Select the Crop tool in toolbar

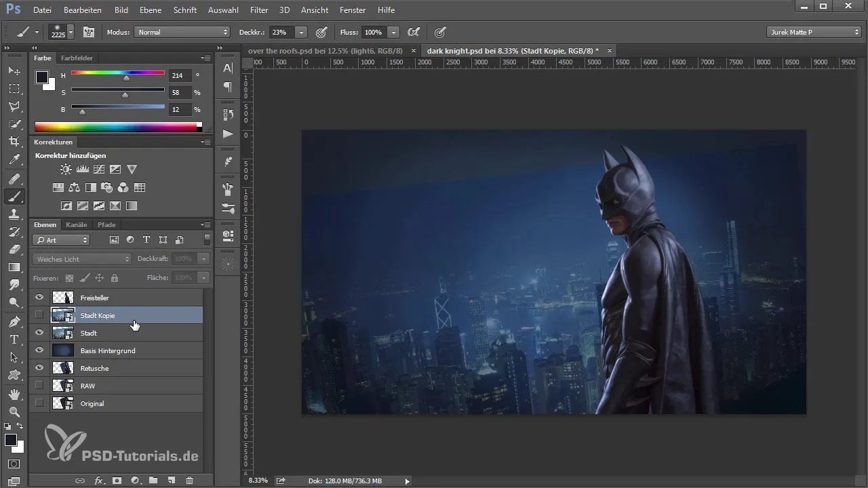click(x=14, y=142)
